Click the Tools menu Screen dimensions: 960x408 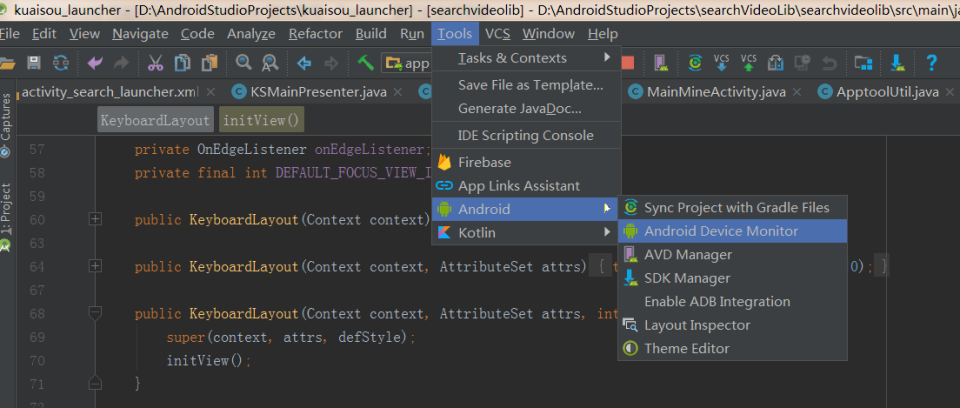pos(455,34)
